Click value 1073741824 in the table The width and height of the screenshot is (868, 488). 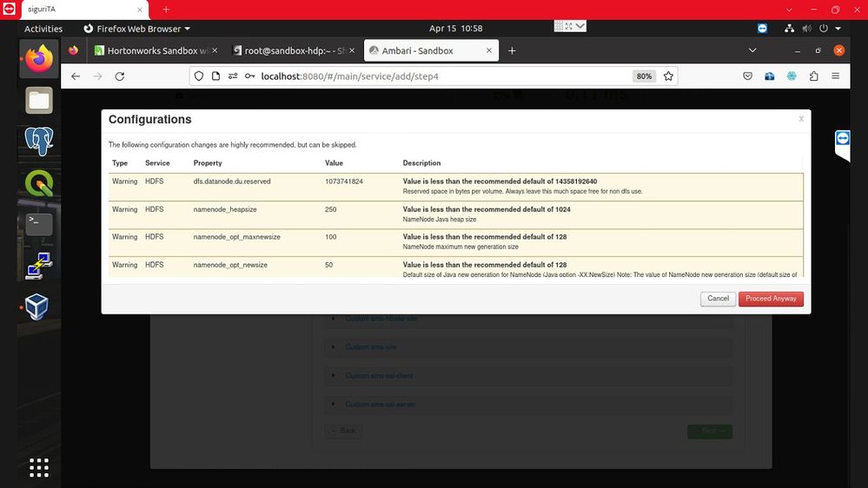[344, 181]
